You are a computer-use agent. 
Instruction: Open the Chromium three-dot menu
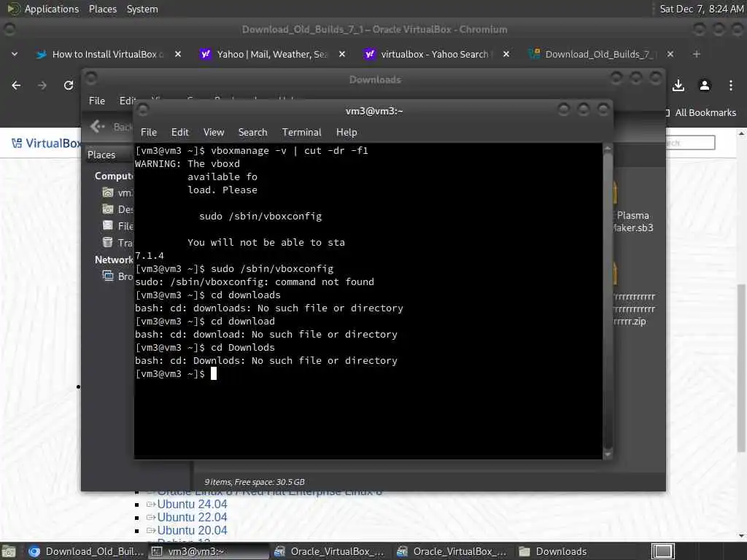[730, 85]
